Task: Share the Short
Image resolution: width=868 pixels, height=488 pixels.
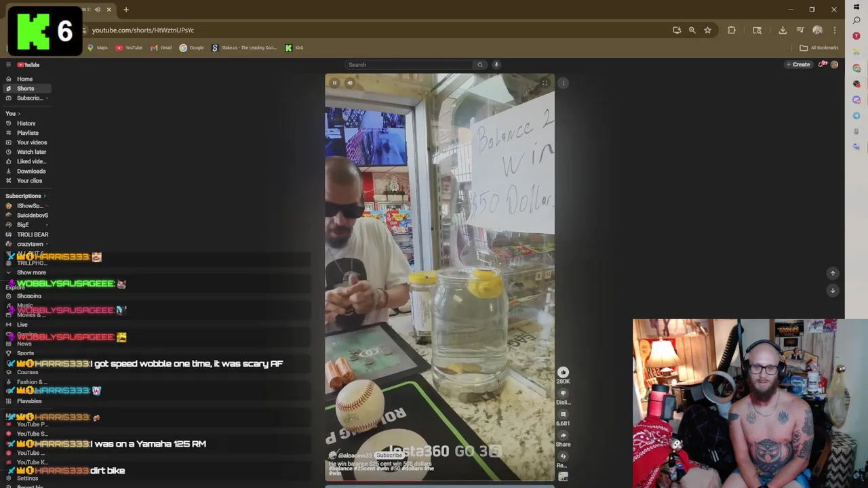Action: click(x=563, y=435)
